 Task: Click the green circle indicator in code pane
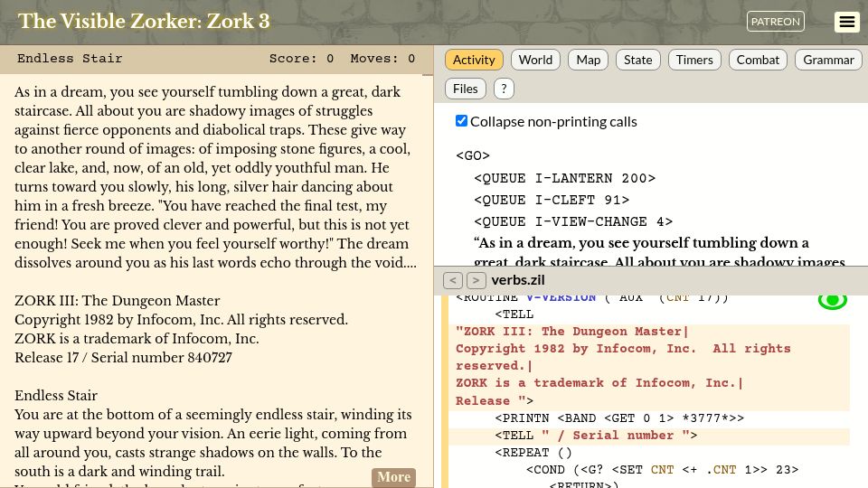[x=832, y=302]
